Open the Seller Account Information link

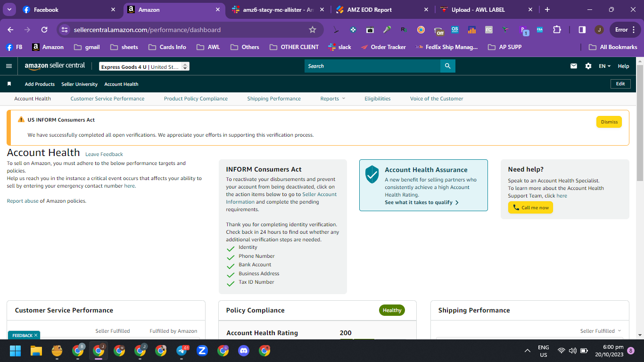(281, 198)
